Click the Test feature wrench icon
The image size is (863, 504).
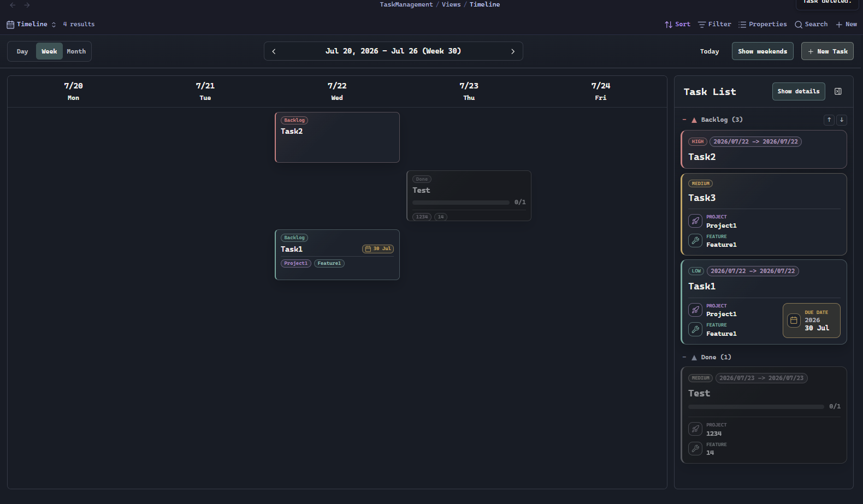coord(695,448)
